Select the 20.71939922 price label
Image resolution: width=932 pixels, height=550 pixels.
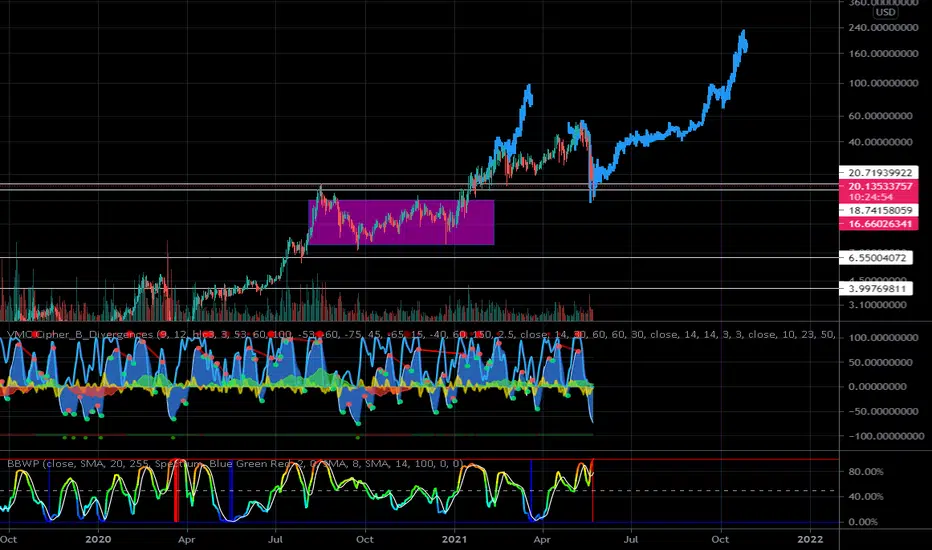pyautogui.click(x=879, y=172)
